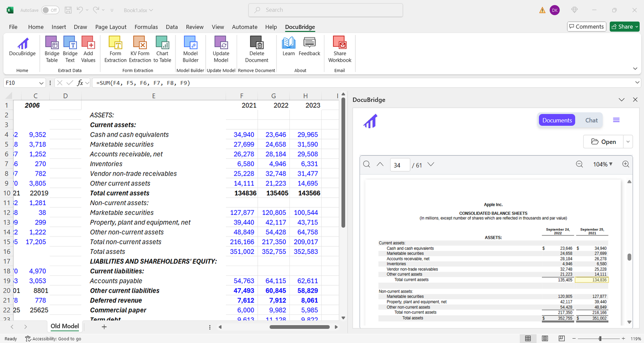Image resolution: width=644 pixels, height=343 pixels.
Task: Switch to Chat mode in DocuBridge
Action: [591, 121]
